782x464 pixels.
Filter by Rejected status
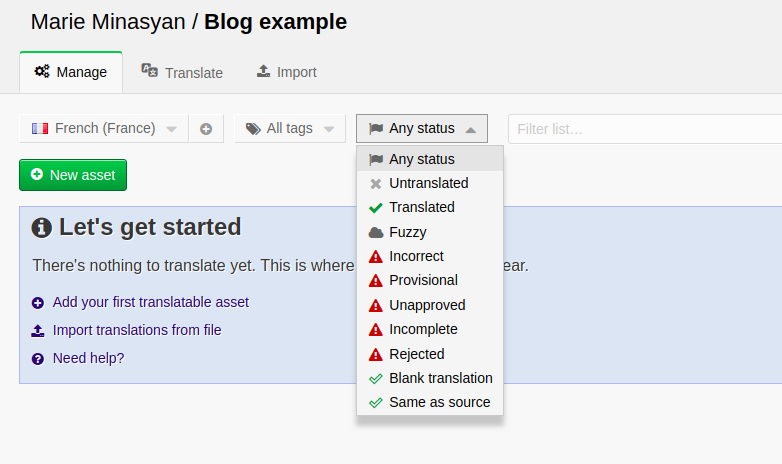point(416,354)
